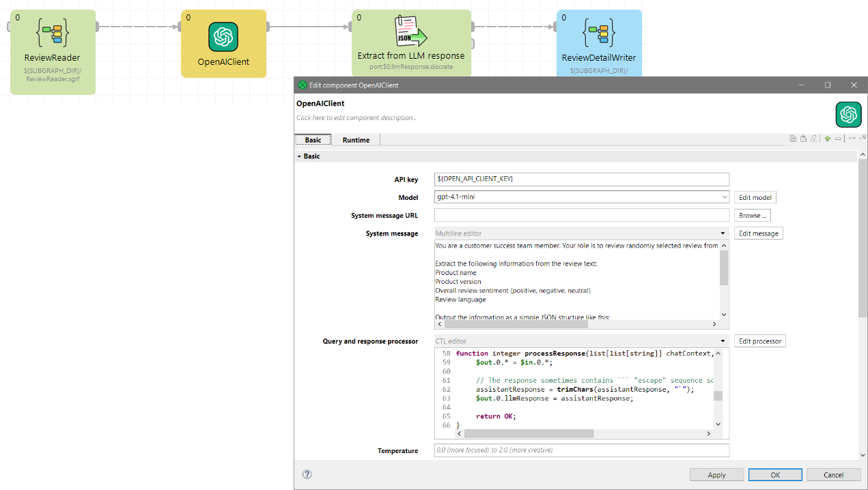Click second output port of Extract node
868x490 pixels.
pos(473,43)
